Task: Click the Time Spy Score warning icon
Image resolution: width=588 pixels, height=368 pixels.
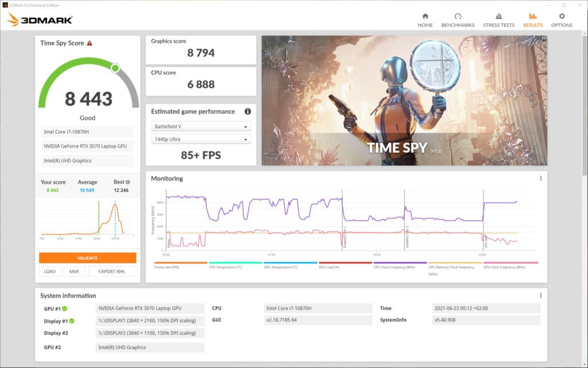Action: tap(89, 43)
